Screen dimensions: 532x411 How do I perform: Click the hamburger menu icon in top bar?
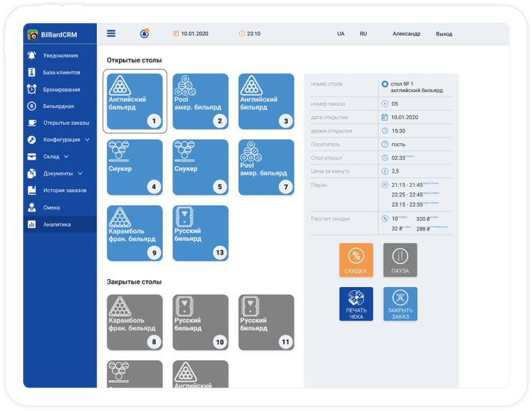click(x=111, y=33)
